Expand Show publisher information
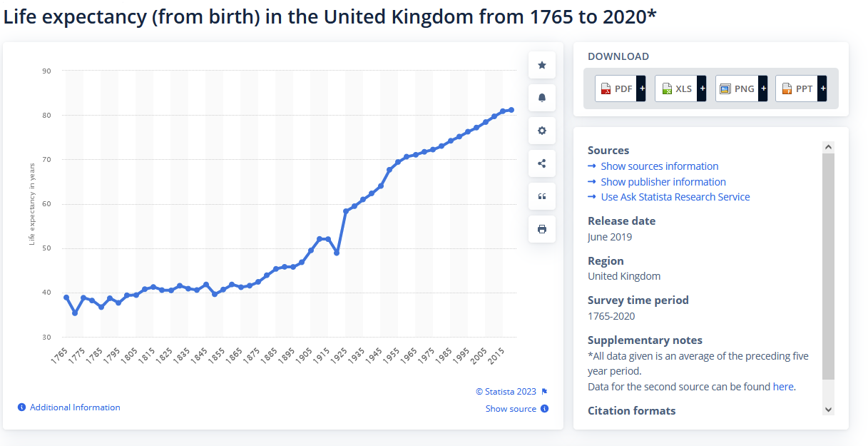 663,182
